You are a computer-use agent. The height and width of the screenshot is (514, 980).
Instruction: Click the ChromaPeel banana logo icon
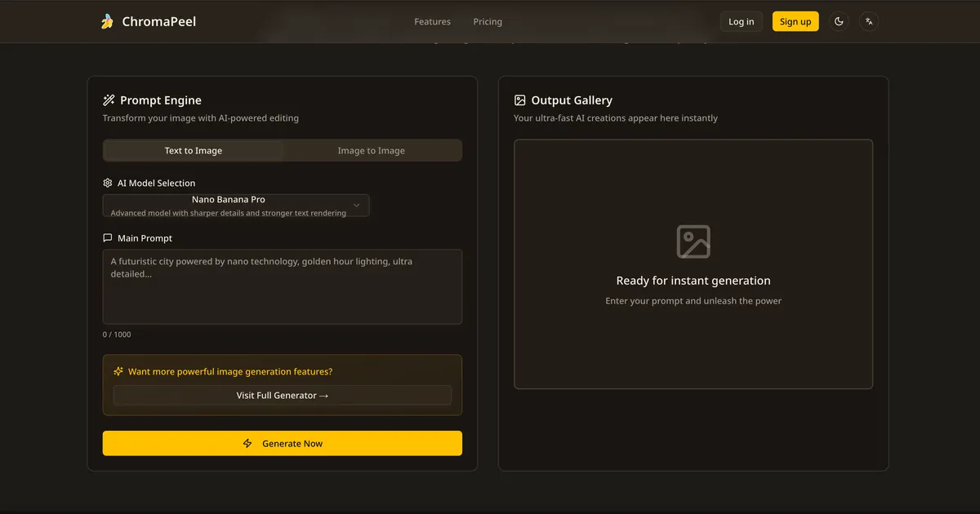[x=107, y=21]
